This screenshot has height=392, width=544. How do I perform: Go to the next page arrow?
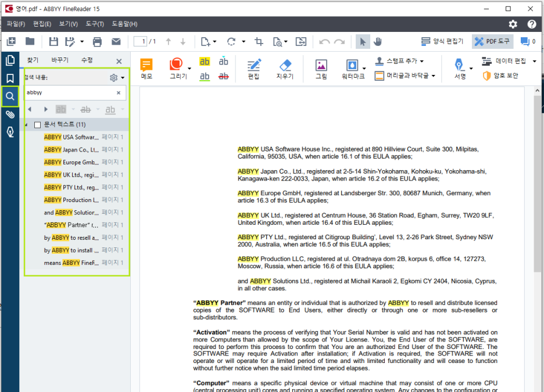[183, 42]
